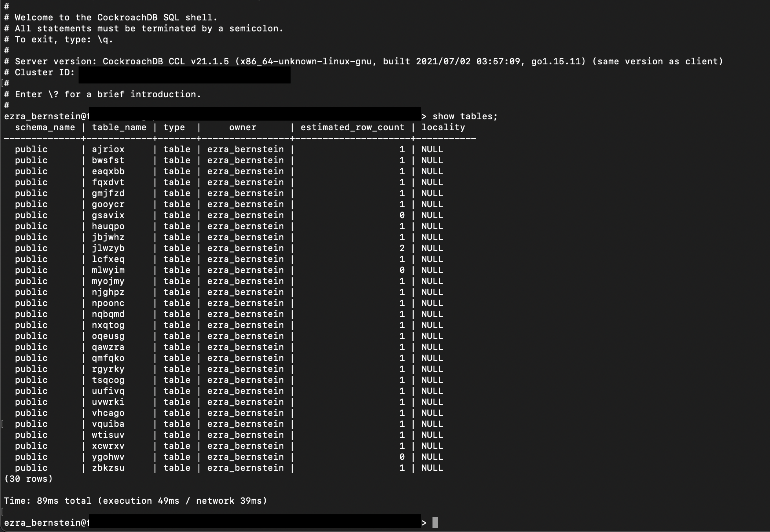The width and height of the screenshot is (770, 532).
Task: Click the terminal cursor at bottom prompt
Action: click(435, 523)
